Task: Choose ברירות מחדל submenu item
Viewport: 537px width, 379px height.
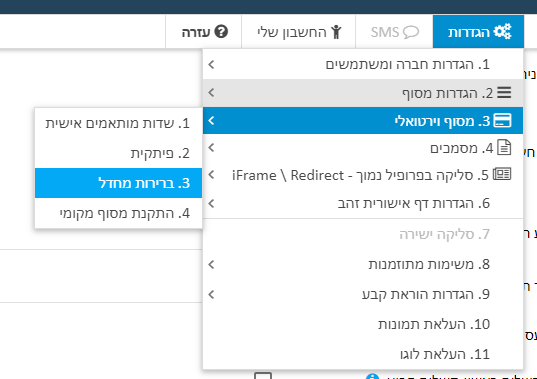Action: click(x=118, y=183)
